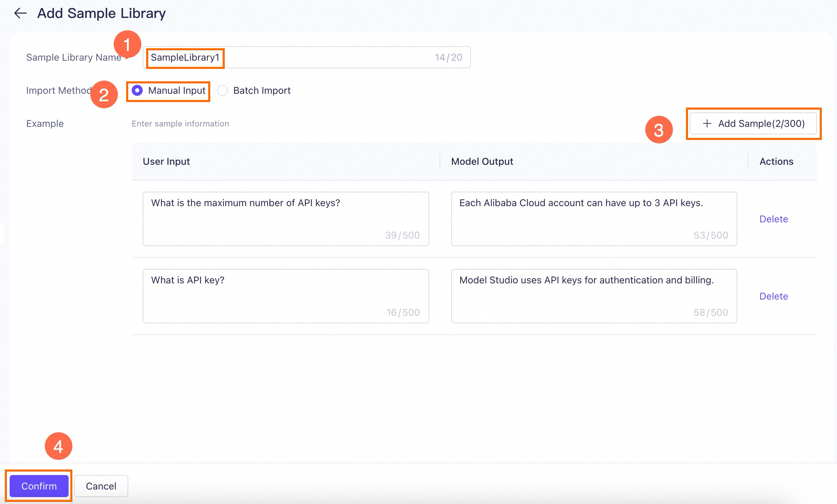The height and width of the screenshot is (504, 837).
Task: Cancel adding the sample library
Action: point(101,486)
